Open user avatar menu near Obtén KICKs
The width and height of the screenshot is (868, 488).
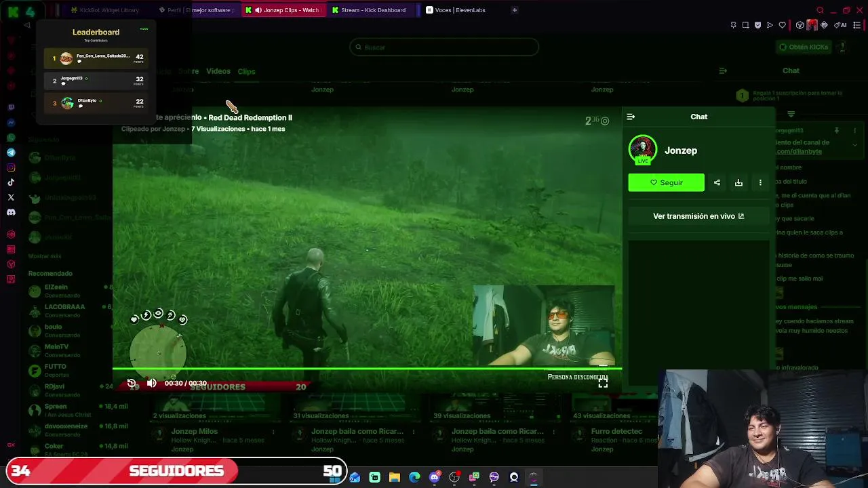[x=842, y=47]
